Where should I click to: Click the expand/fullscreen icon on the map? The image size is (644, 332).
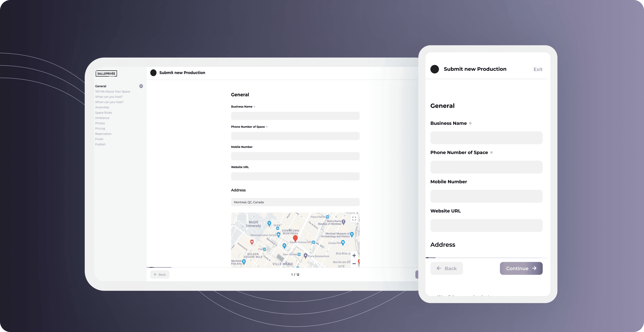354,219
